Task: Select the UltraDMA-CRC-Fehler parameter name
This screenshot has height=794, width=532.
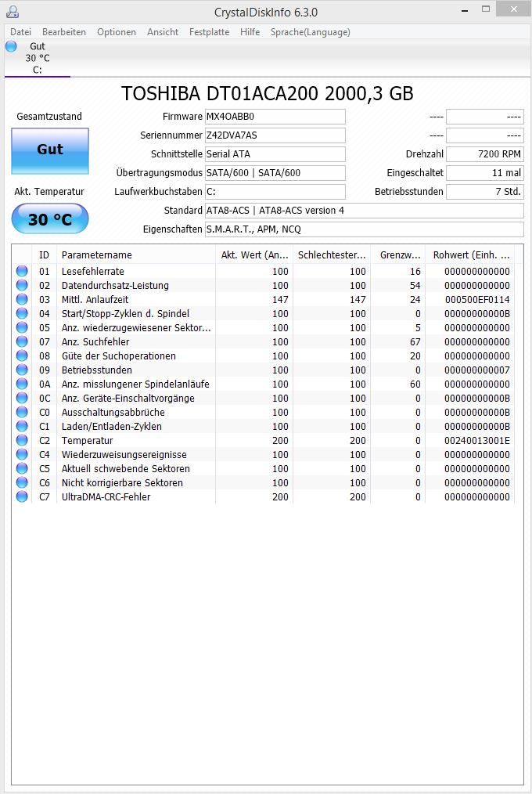Action: click(106, 496)
